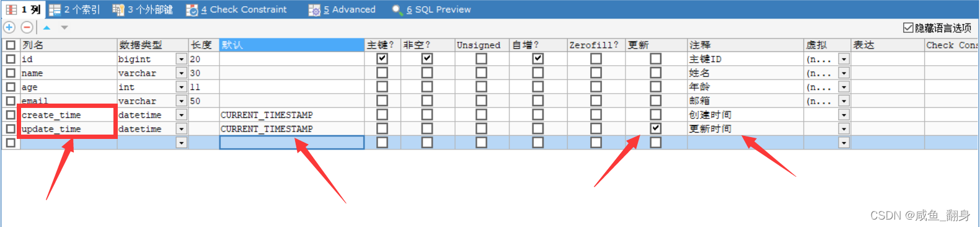Open data type dropdown for update_time row
Screen dimensions: 980x227
(181, 129)
